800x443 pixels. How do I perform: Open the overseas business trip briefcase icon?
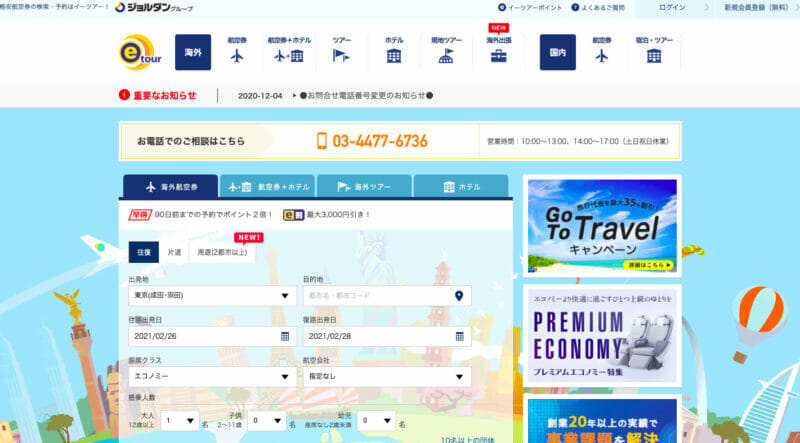(498, 56)
